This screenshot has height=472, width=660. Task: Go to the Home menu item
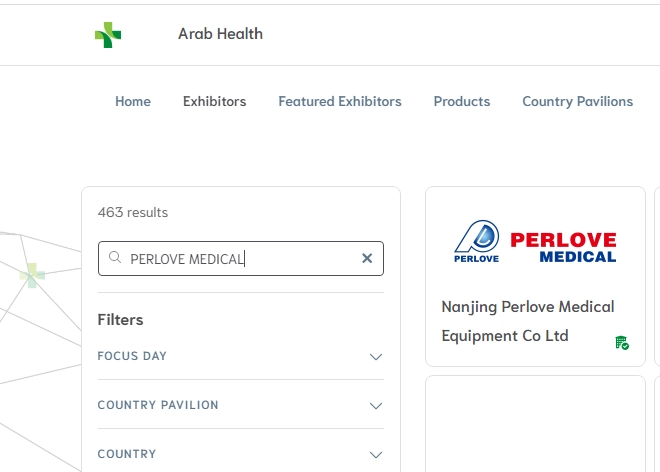[x=133, y=101]
